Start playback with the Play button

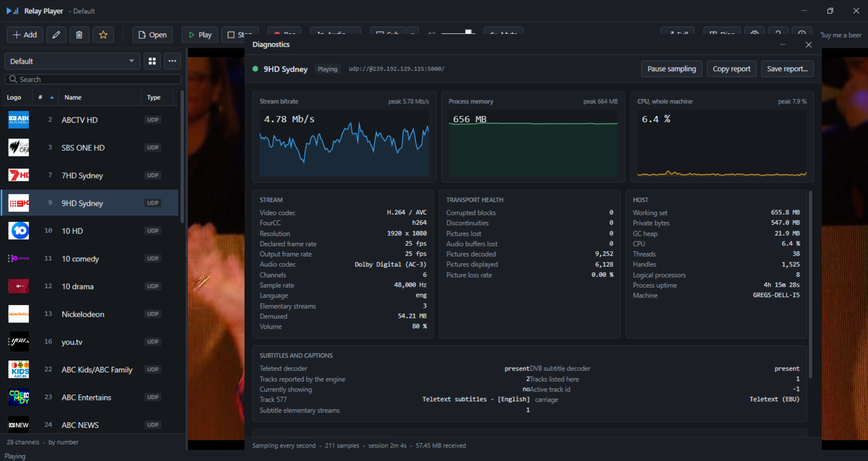200,35
